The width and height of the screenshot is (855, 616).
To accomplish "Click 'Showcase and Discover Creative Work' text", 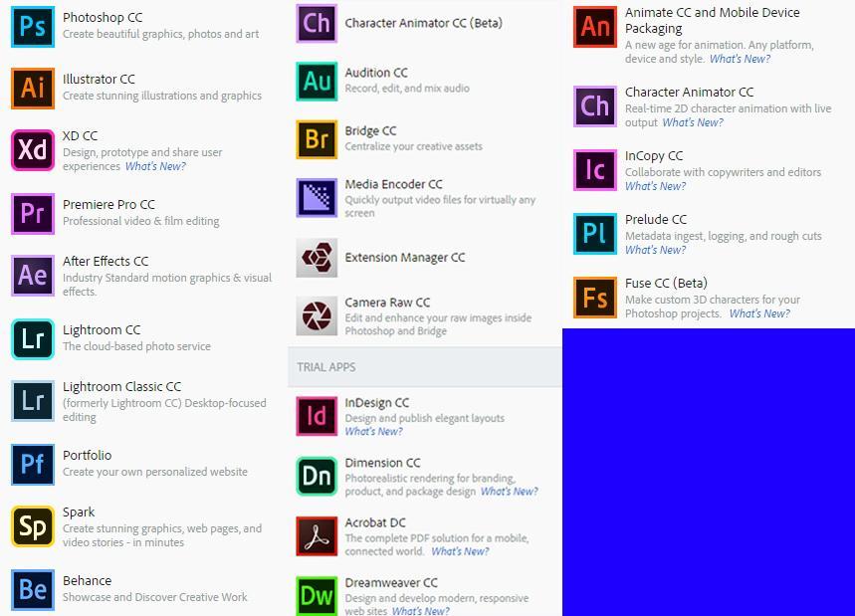I will tap(155, 597).
